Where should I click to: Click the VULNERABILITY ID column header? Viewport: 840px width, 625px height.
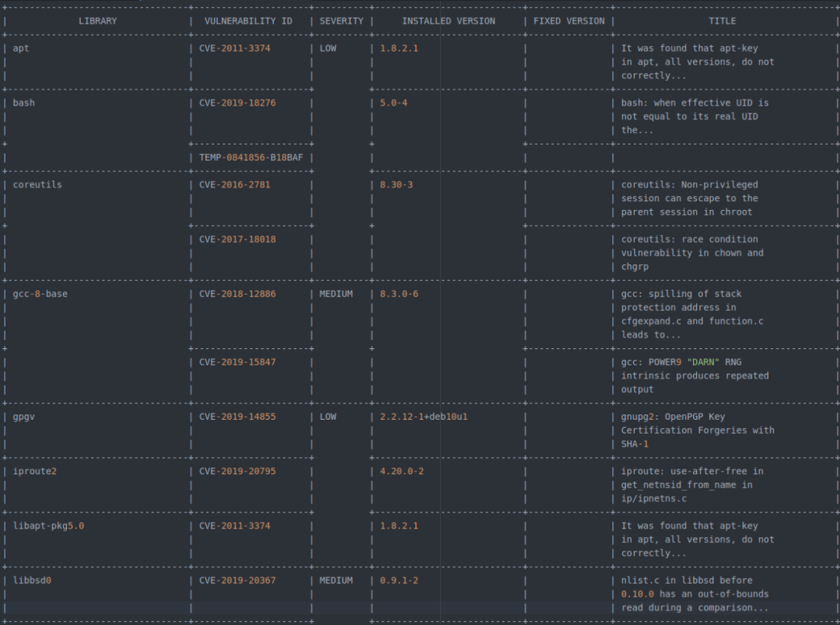point(248,21)
